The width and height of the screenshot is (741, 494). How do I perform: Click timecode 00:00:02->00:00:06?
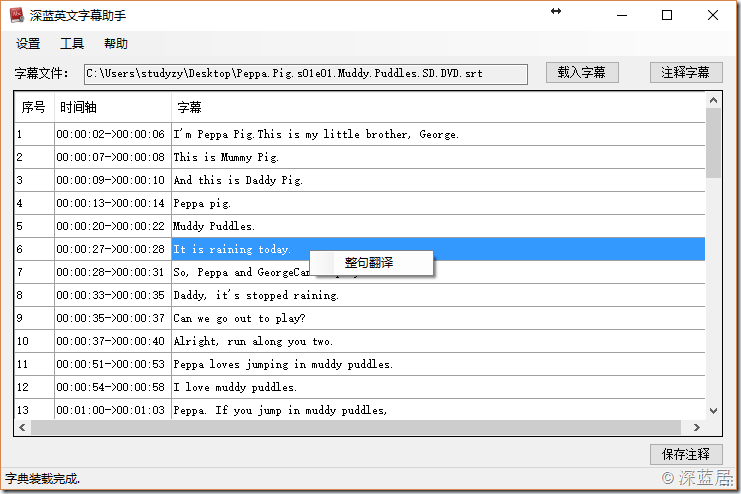pyautogui.click(x=111, y=134)
